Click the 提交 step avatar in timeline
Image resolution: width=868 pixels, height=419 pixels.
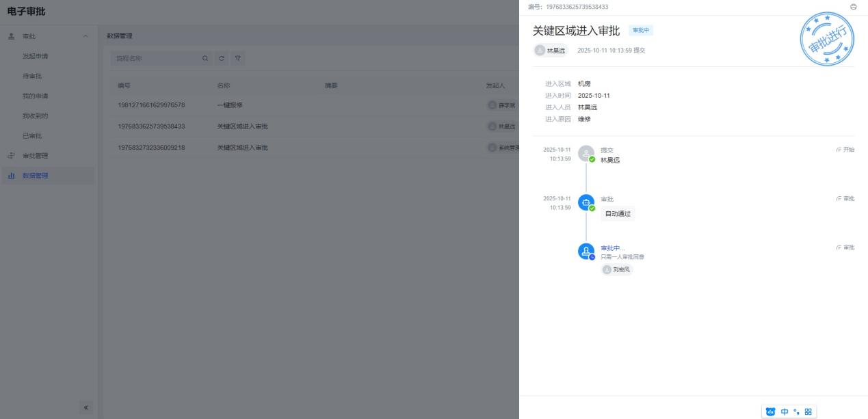coord(586,154)
